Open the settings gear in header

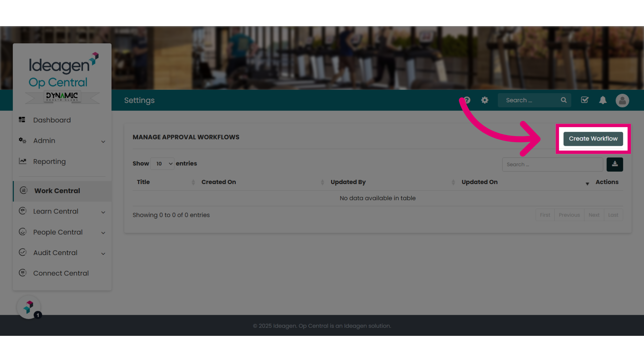tap(485, 100)
